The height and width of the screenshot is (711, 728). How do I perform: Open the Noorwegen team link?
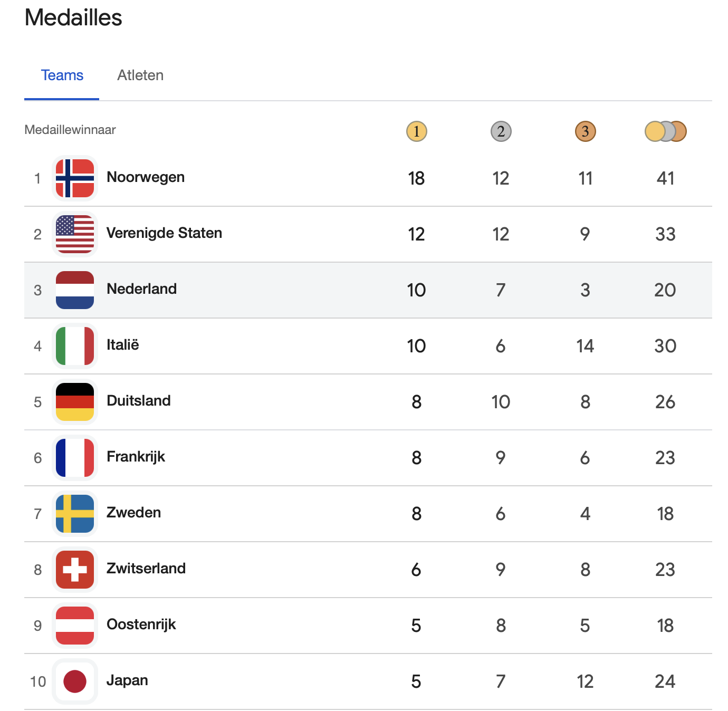tap(146, 177)
